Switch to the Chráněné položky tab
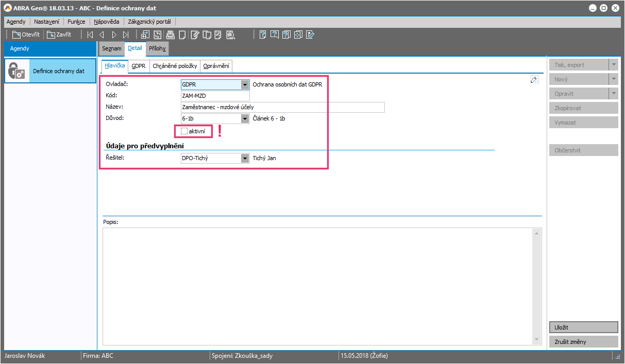The image size is (625, 364). point(175,66)
